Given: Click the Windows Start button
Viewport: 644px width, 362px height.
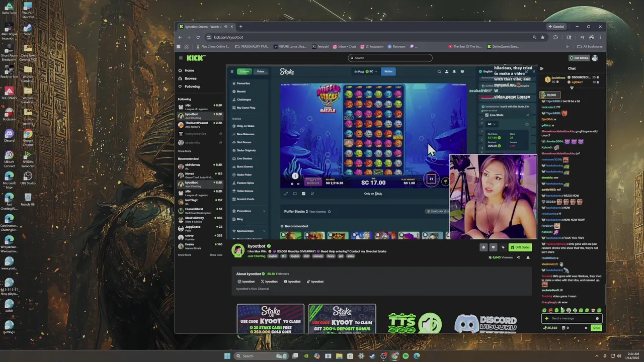Looking at the screenshot, I should click(x=227, y=356).
